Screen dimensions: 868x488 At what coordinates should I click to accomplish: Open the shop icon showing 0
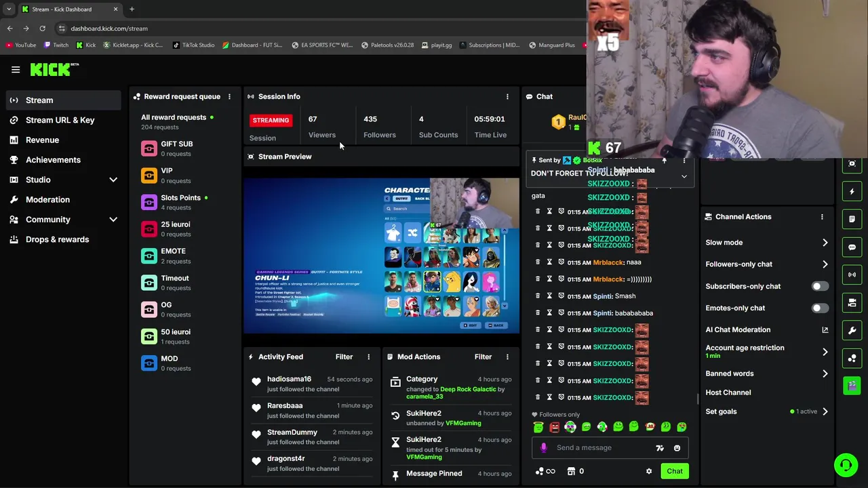(575, 471)
